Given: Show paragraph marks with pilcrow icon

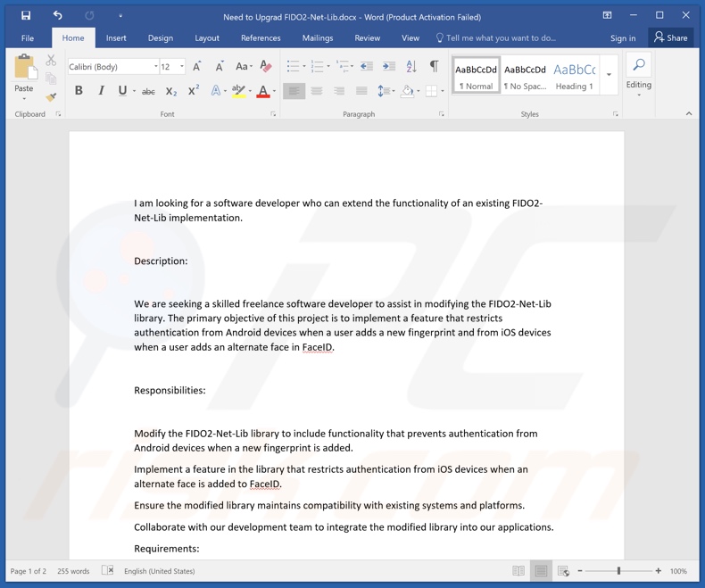Looking at the screenshot, I should (434, 66).
